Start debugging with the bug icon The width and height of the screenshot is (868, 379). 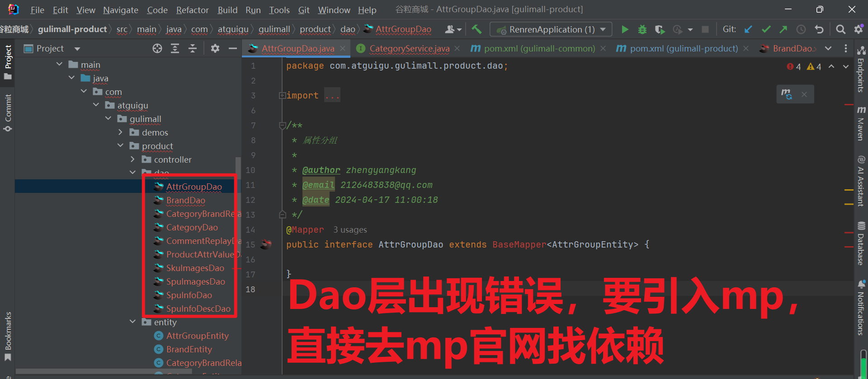tap(642, 29)
